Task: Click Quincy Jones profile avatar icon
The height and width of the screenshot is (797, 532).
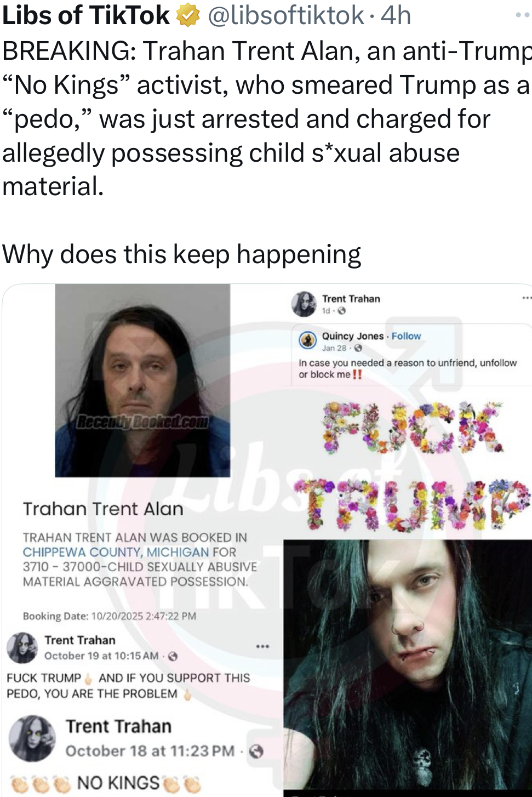Action: point(308,340)
